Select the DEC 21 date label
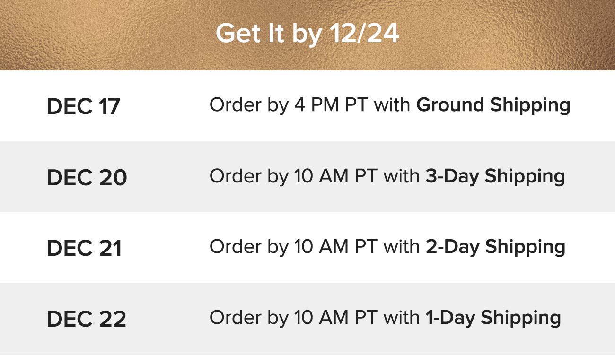615x364 pixels. [x=84, y=248]
